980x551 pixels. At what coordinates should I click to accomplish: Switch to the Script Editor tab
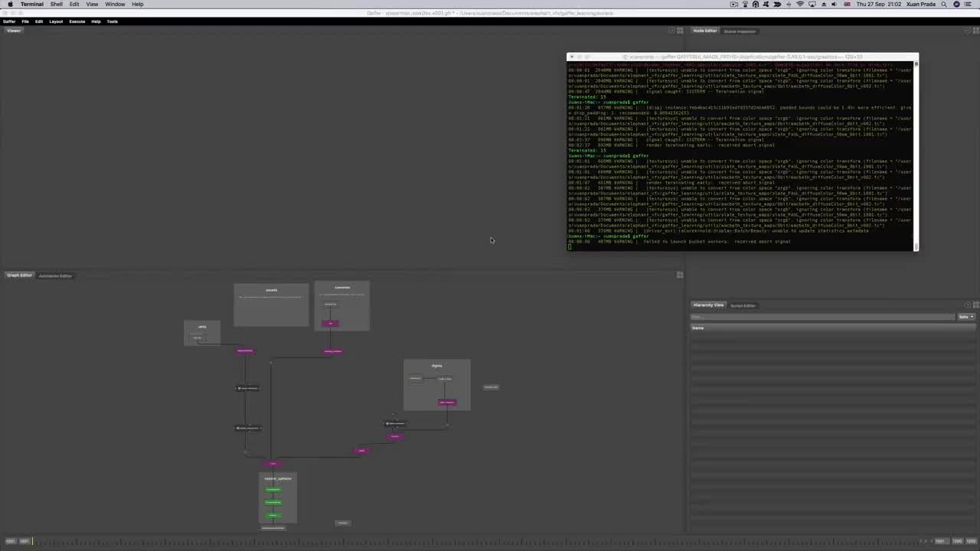coord(743,305)
